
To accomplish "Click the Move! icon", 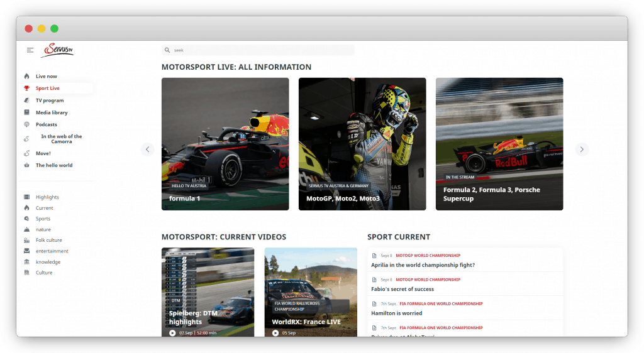I will (x=26, y=153).
